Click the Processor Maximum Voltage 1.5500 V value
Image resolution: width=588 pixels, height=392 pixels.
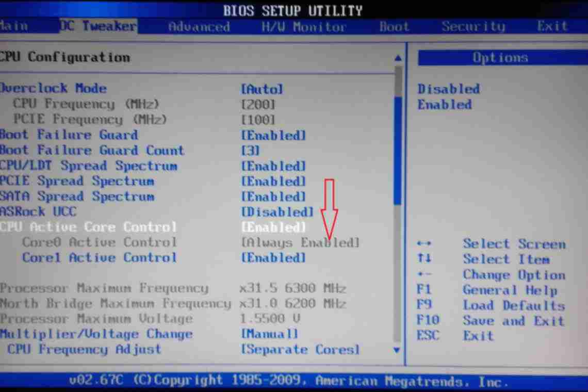tap(270, 318)
